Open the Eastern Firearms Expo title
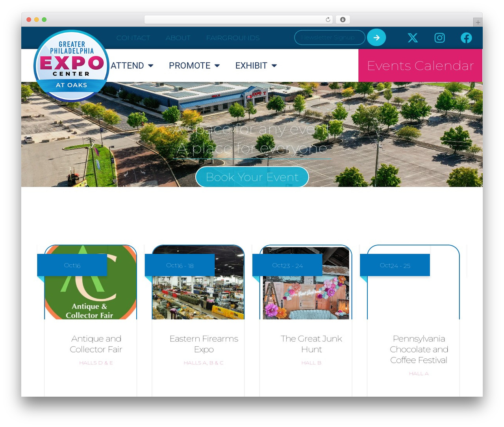Image resolution: width=504 pixels, height=427 pixels. click(x=204, y=344)
